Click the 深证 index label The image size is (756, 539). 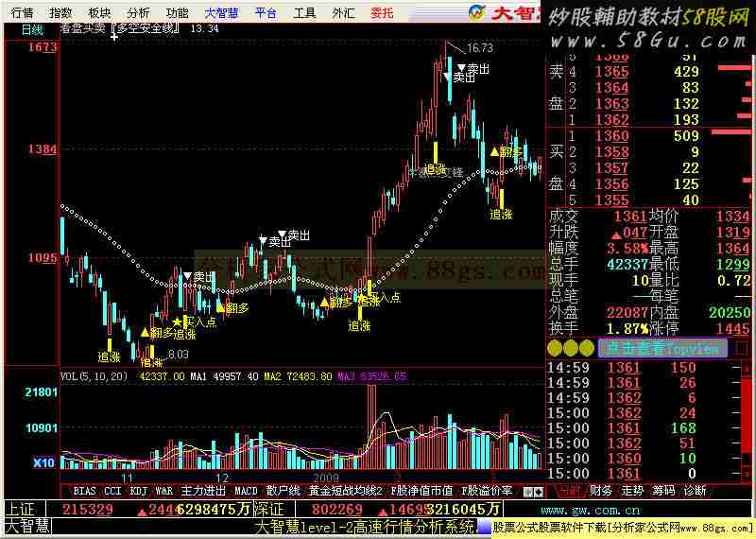[271, 509]
